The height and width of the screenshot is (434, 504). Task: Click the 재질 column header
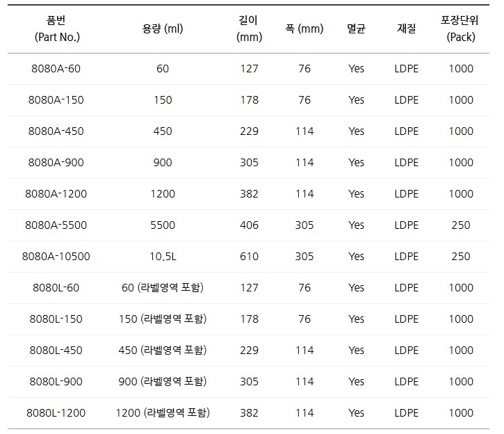coord(407,29)
